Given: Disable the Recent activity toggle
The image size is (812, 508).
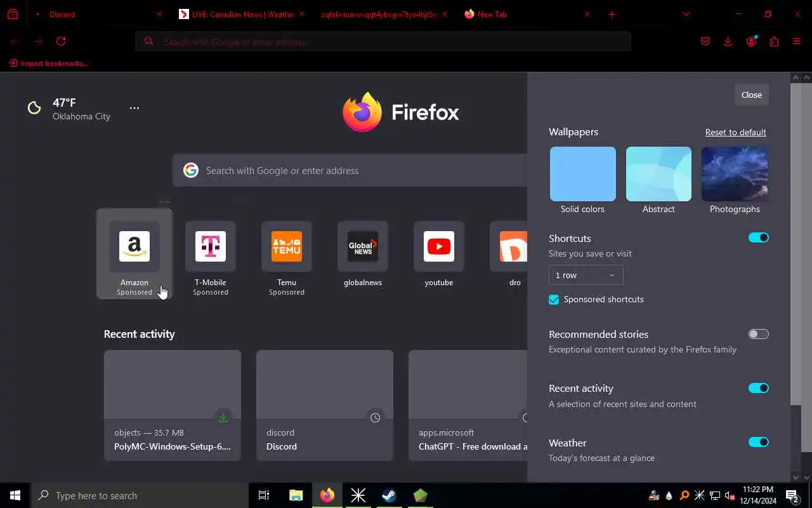Looking at the screenshot, I should tap(758, 388).
